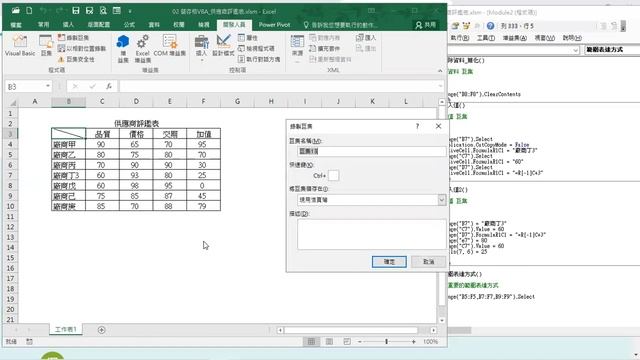
Task: Open Add-Ins (增益集) menu in VBA editor
Action: tap(514, 38)
